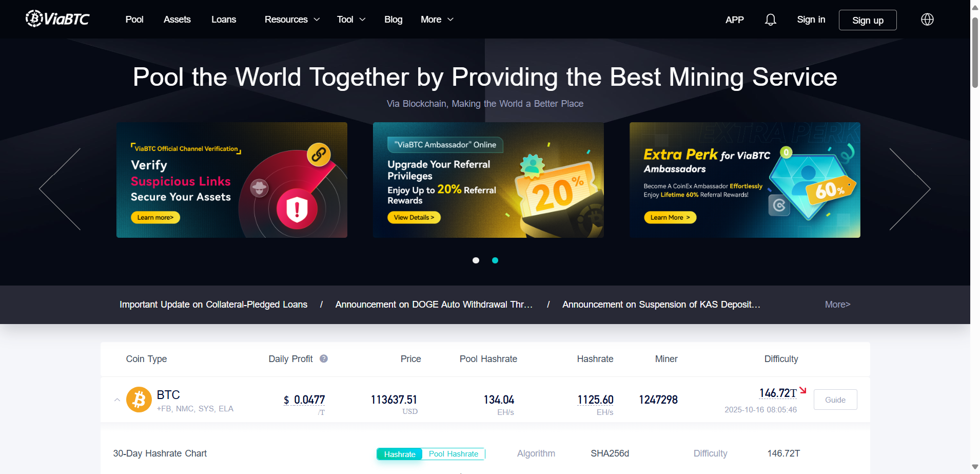This screenshot has width=980, height=474.
Task: Click the ViaBTC logo
Action: coord(57,19)
